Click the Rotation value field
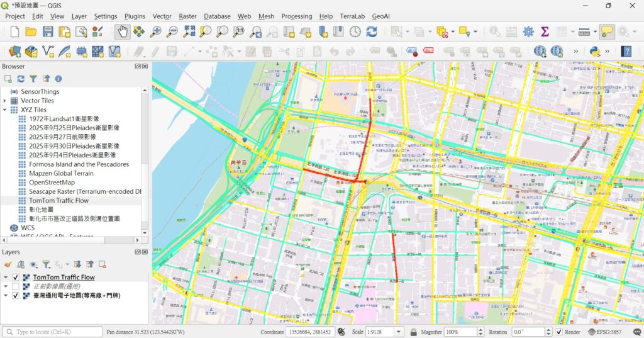Screen dimensions: 644x338 (528, 332)
